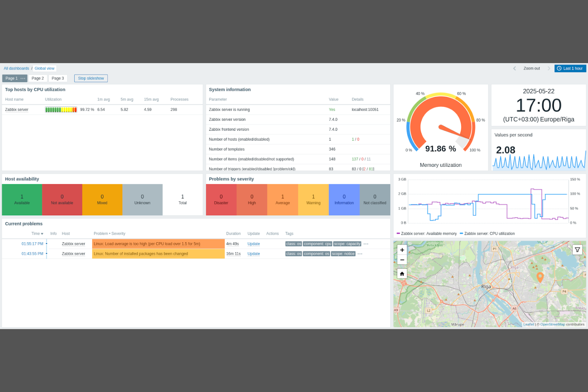
Task: Shift the time range back with left chevron
Action: click(514, 68)
